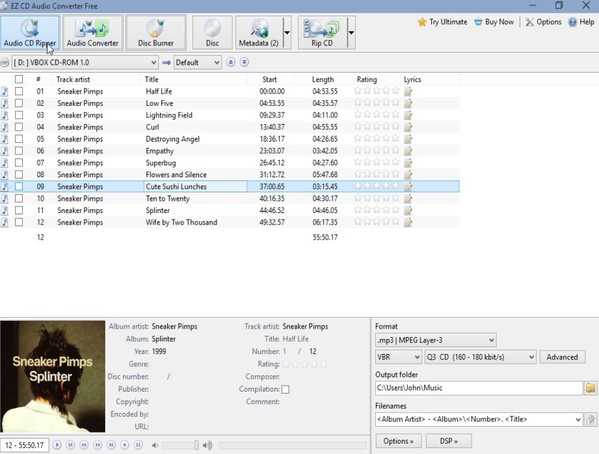Check track 02 Low Five checkbox
Image resolution: width=599 pixels, height=454 pixels.
[x=19, y=103]
